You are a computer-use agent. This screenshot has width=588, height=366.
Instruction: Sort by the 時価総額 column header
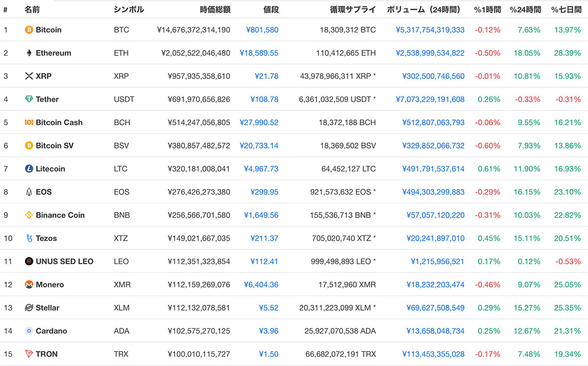point(215,9)
